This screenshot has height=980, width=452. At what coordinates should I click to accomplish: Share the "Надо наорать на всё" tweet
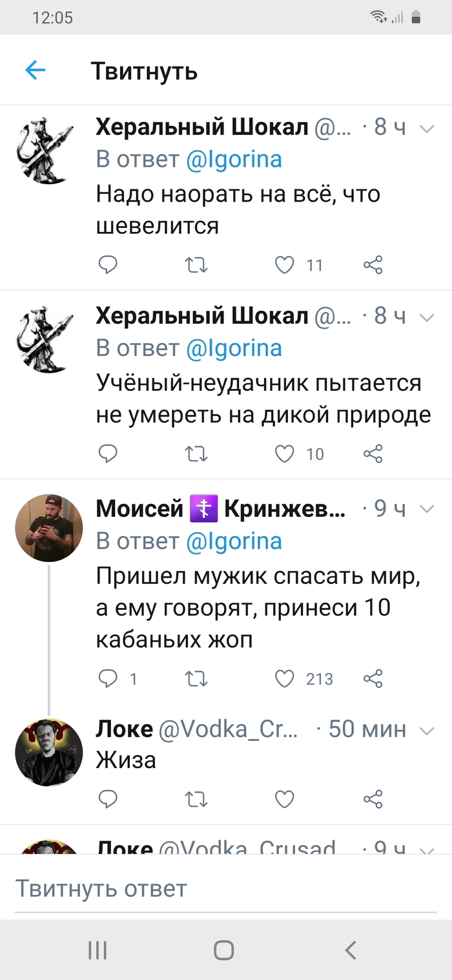pyautogui.click(x=373, y=264)
